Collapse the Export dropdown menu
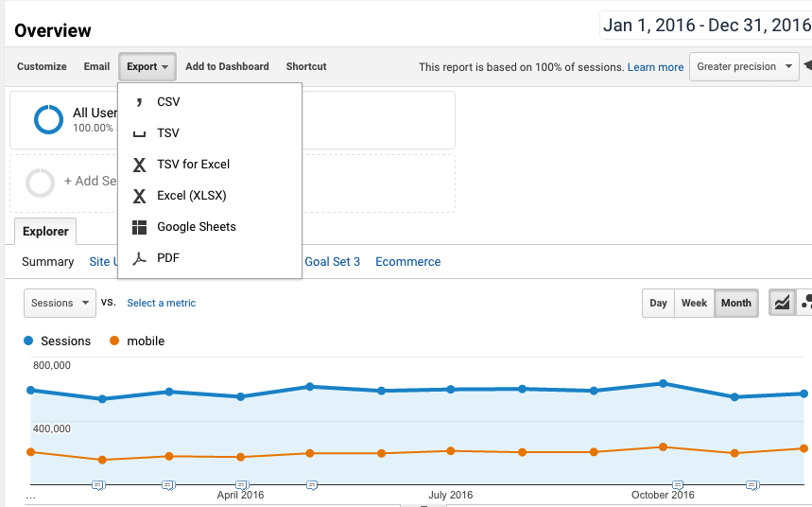Screen dimensions: 812x507 147,66
